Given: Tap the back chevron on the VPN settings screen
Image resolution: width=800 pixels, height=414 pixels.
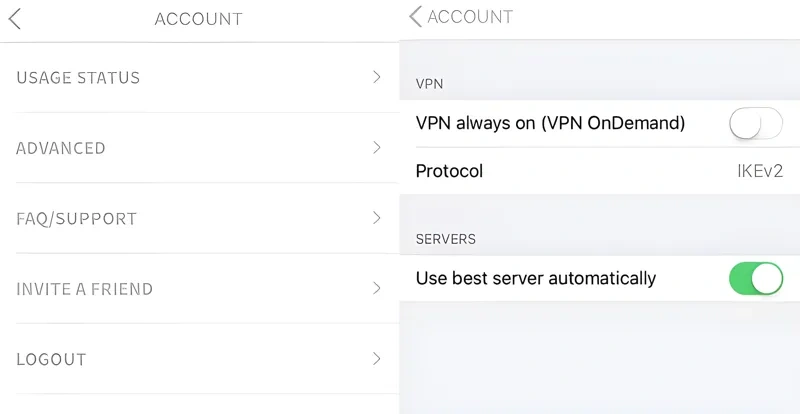Looking at the screenshot, I should (415, 17).
